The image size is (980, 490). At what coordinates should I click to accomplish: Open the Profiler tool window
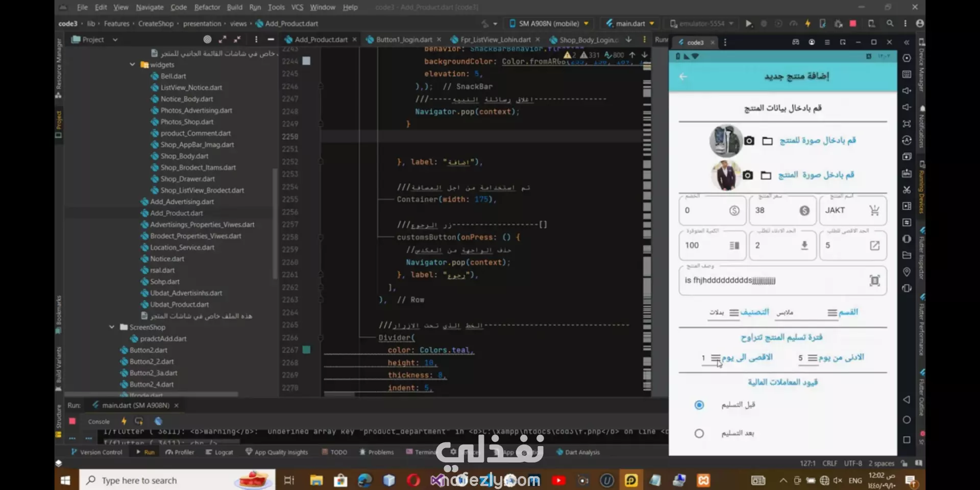(x=180, y=452)
